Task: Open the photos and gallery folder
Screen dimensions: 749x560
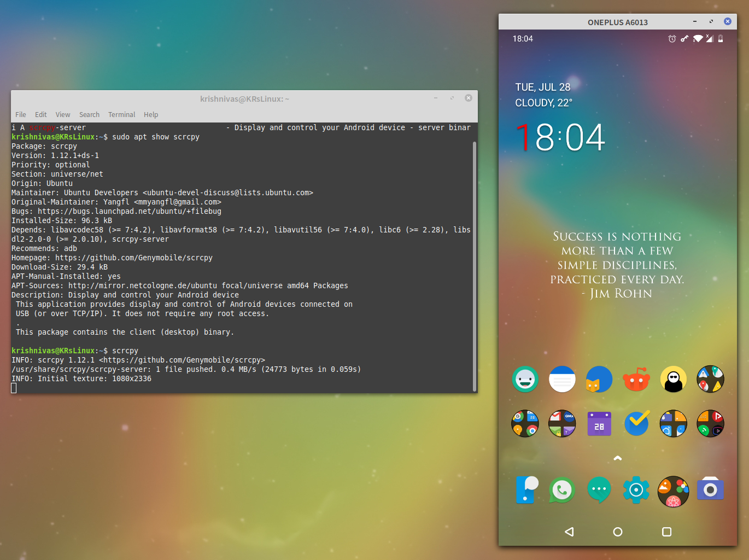Action: [x=674, y=491]
